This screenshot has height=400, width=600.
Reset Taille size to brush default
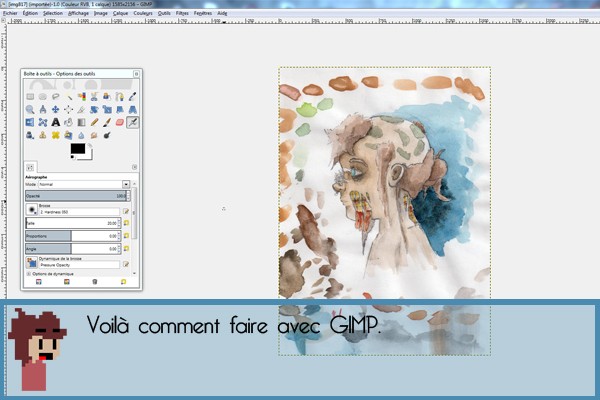point(126,223)
